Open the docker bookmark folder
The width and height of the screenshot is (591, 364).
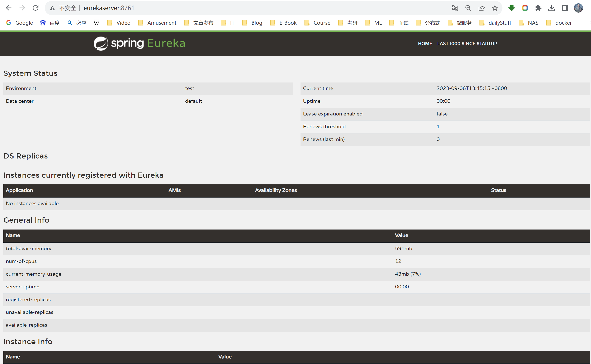coord(559,23)
